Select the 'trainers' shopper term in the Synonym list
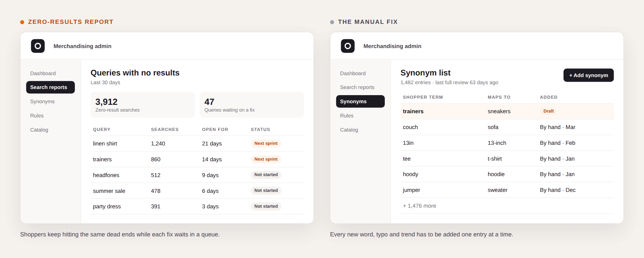The height and width of the screenshot is (258, 644). click(x=413, y=111)
